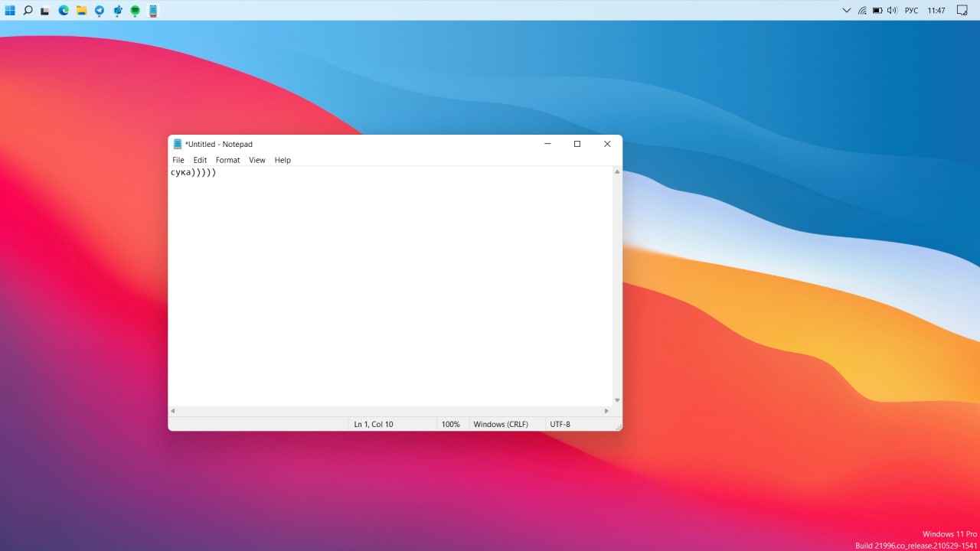Image resolution: width=980 pixels, height=551 pixels.
Task: Maximize the Notepad window
Action: [x=577, y=144]
